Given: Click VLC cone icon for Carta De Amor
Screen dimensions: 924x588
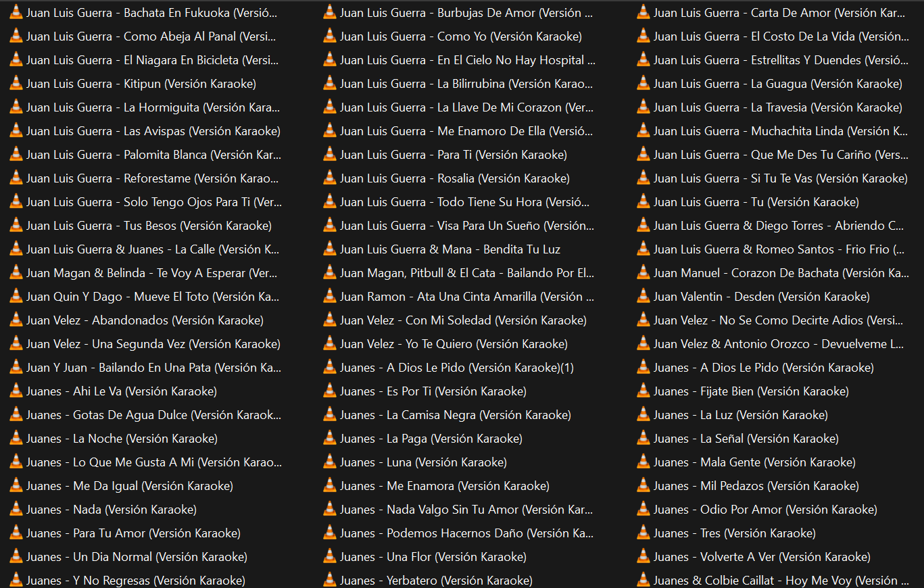Looking at the screenshot, I should tap(643, 13).
